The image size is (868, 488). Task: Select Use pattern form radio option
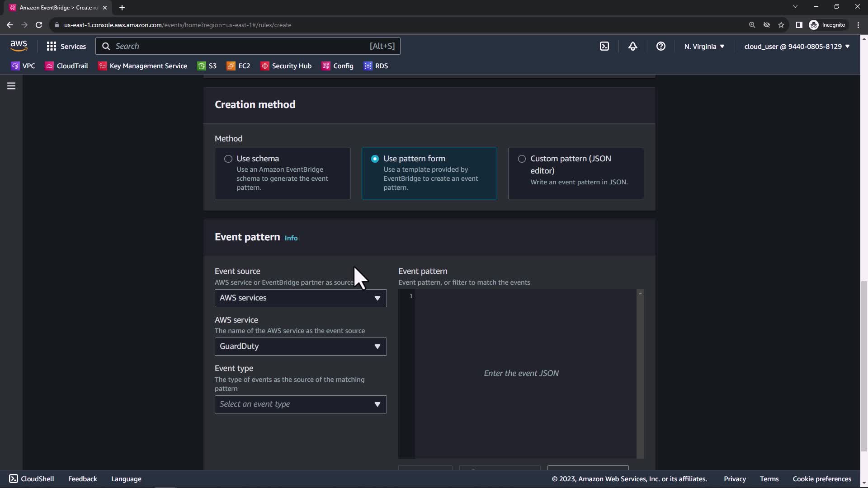(375, 159)
